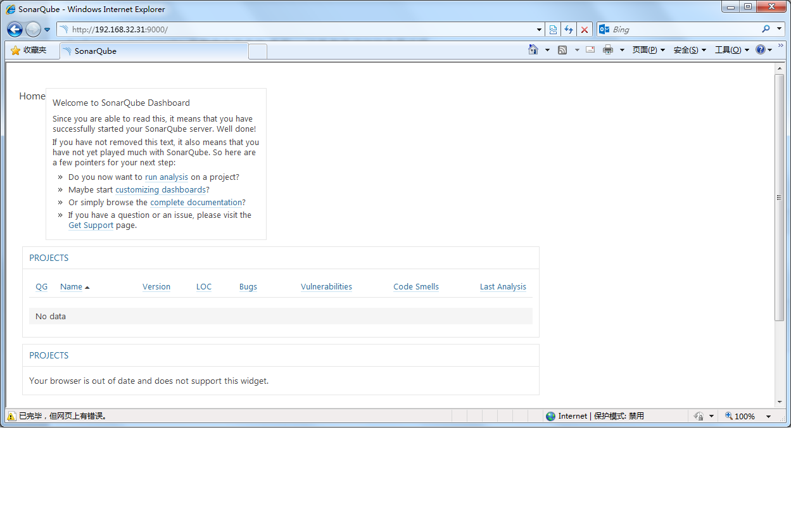This screenshot has width=791, height=532.
Task: Open the Favorites star button
Action: click(29, 50)
